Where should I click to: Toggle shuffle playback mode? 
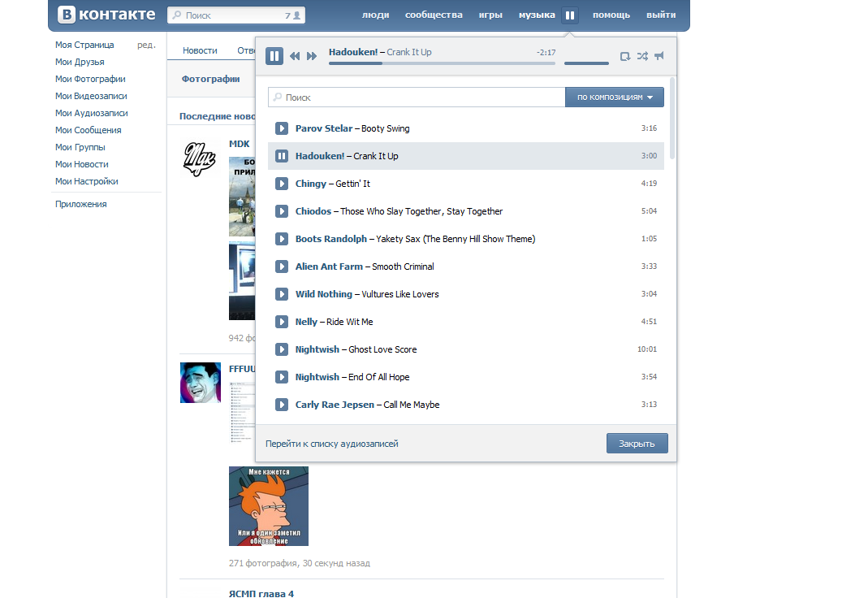click(642, 56)
